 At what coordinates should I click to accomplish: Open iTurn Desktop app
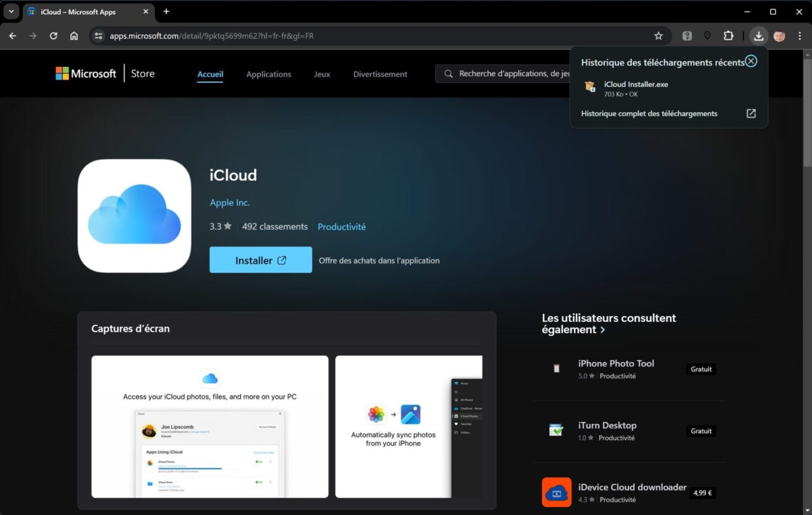pos(607,425)
